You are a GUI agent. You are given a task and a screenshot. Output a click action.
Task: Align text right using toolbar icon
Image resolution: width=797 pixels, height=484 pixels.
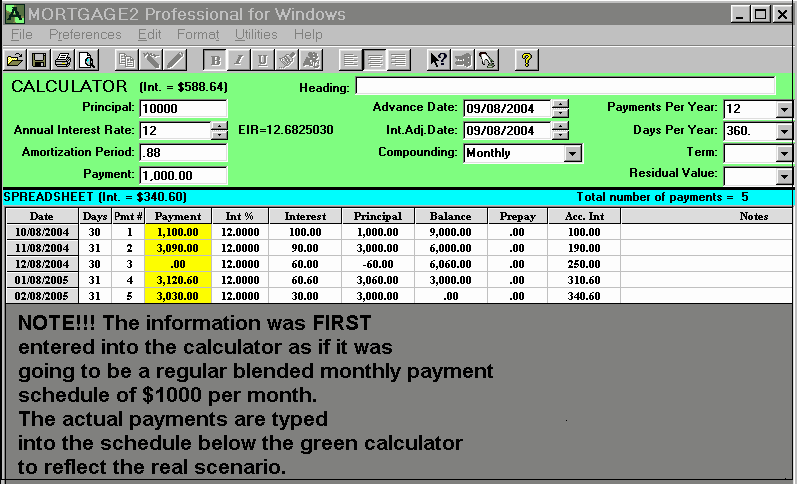click(x=399, y=59)
